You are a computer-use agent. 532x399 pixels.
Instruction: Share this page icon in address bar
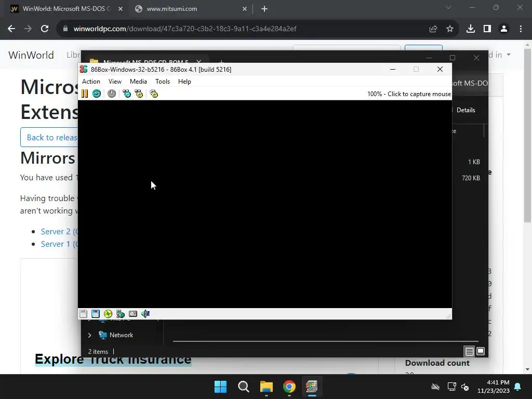point(433,29)
